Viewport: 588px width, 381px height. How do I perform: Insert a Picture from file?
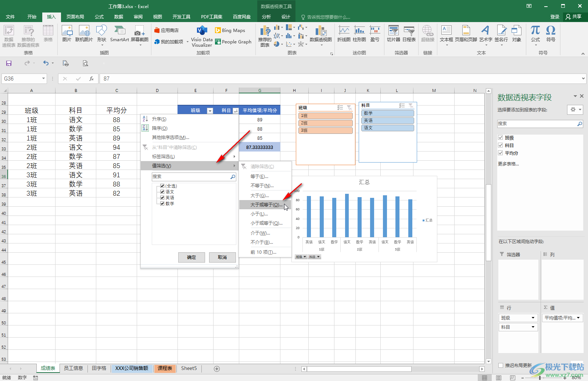pyautogui.click(x=67, y=33)
